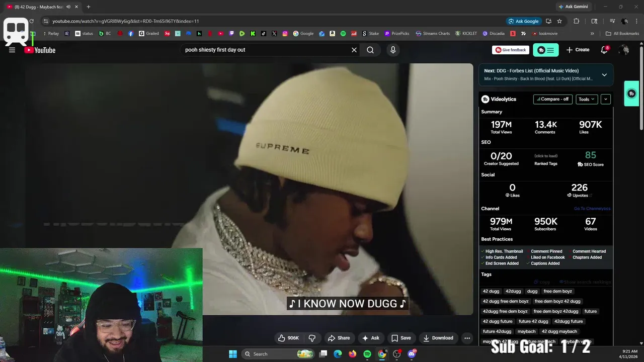Open the Spotify bookmark icon

click(343, 34)
